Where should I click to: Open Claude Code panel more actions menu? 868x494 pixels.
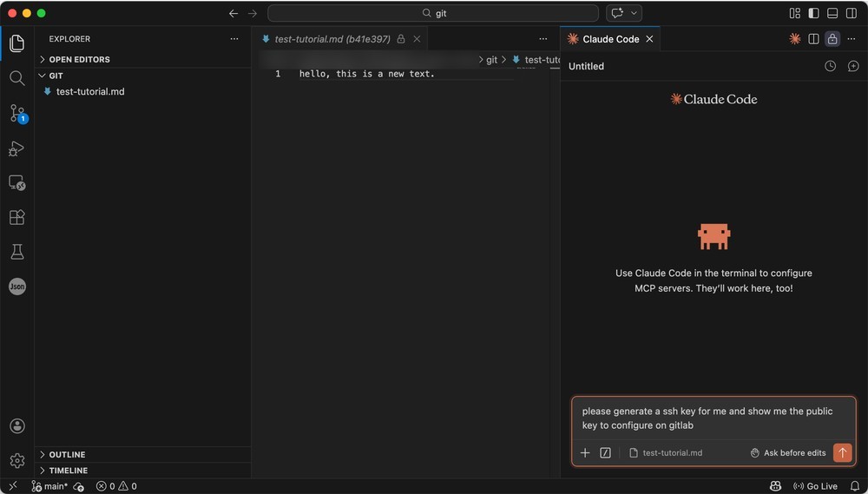[852, 39]
